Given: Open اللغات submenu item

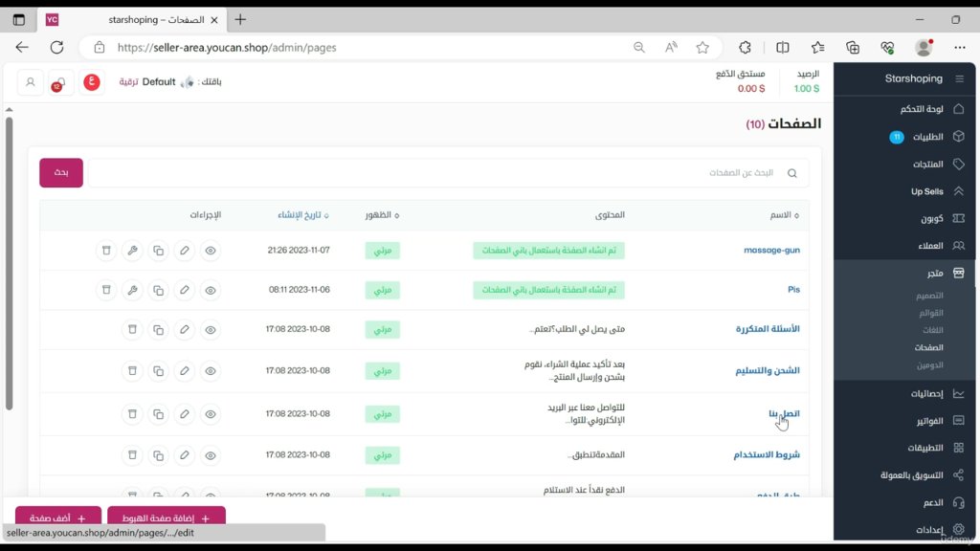Looking at the screenshot, I should 932,330.
